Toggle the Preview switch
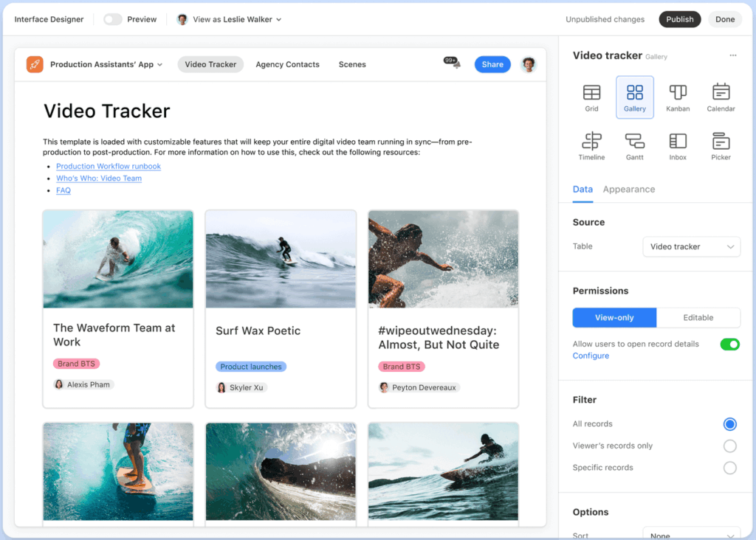The image size is (756, 540). [x=113, y=19]
